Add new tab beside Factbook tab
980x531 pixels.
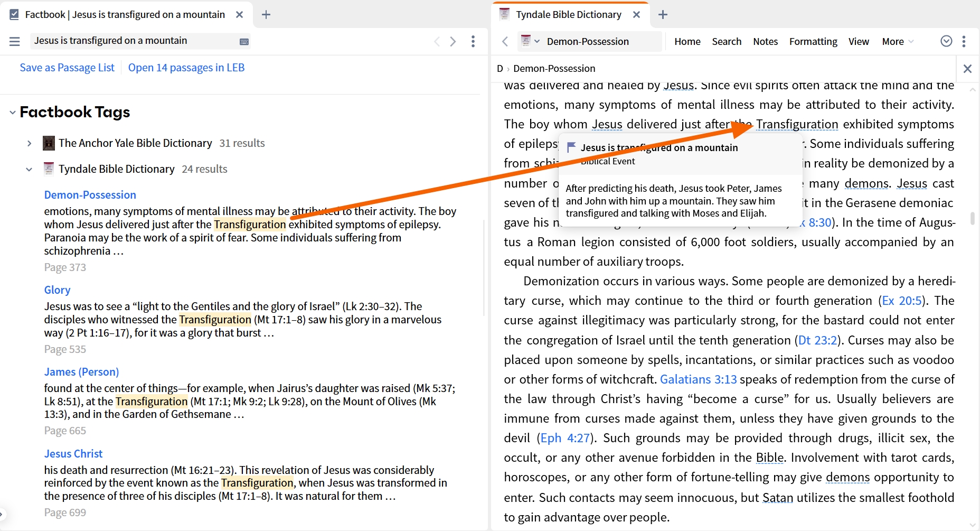(266, 15)
